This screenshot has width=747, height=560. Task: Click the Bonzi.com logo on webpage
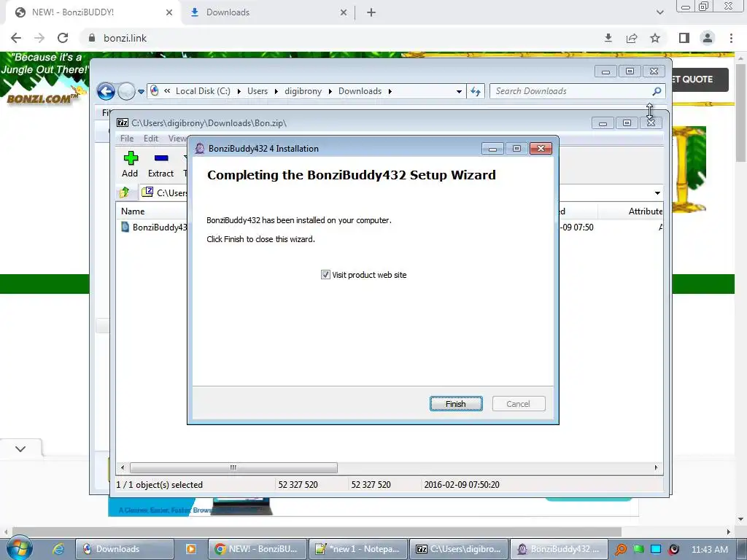43,99
